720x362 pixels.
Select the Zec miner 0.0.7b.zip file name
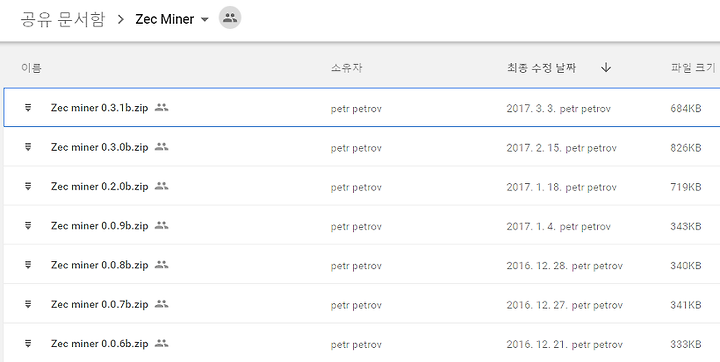[100, 305]
